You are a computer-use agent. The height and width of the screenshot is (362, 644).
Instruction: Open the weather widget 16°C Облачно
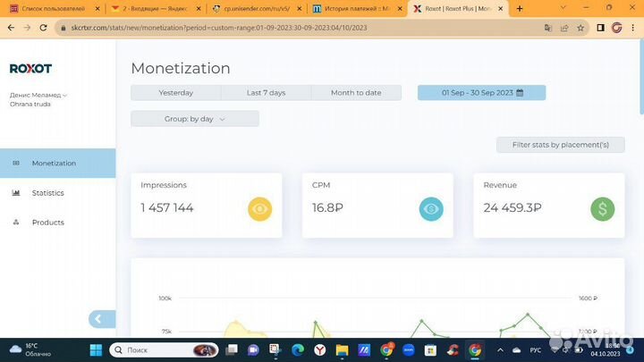pos(30,349)
